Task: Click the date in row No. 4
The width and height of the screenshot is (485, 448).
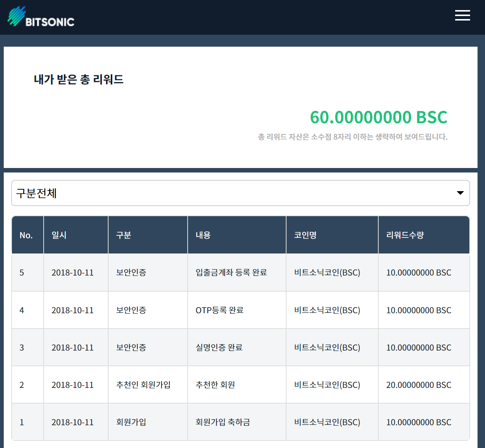Action: click(72, 310)
